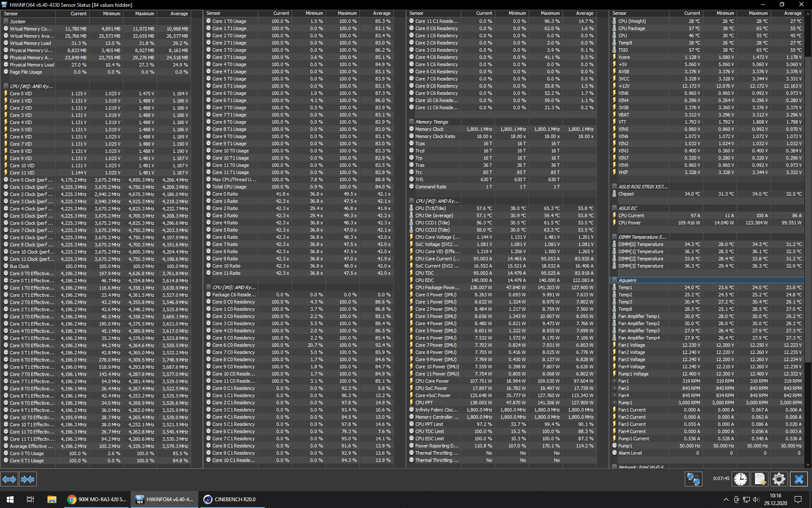
Task: Select the Total CPU Usage row
Action: pyautogui.click(x=229, y=187)
